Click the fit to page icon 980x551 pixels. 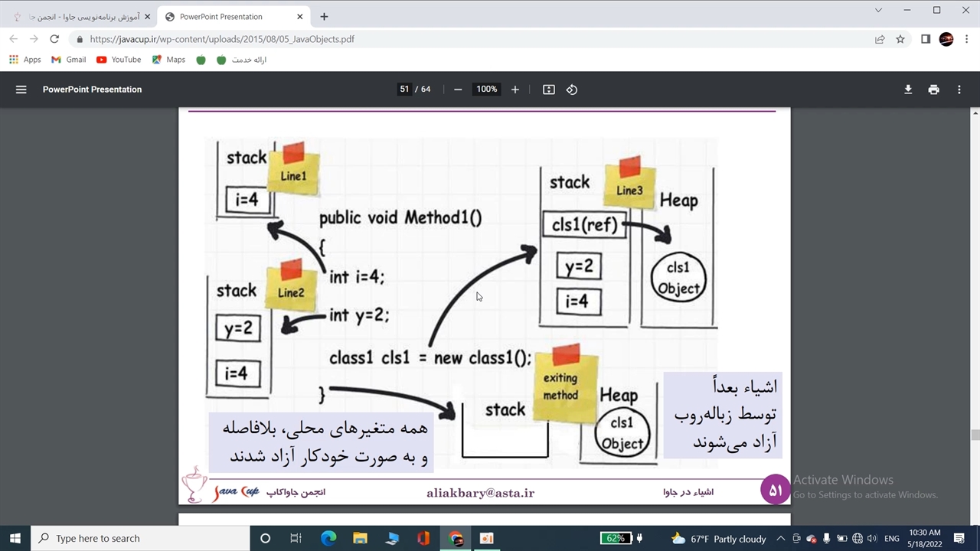[549, 90]
